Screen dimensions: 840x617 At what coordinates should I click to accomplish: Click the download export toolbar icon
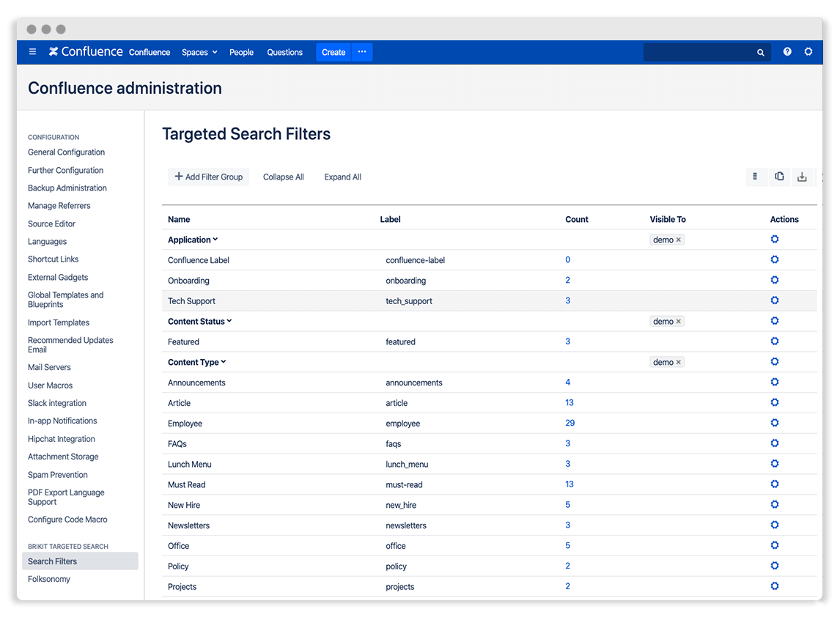(x=802, y=177)
